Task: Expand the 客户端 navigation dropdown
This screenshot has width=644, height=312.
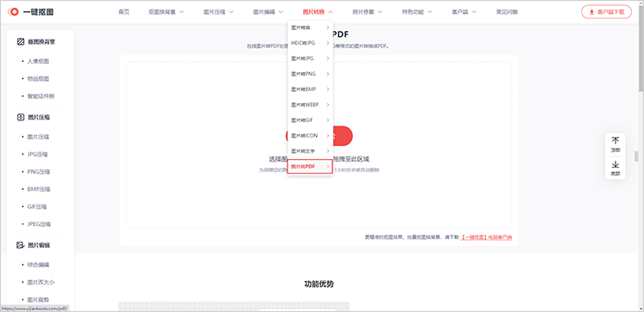Action: (464, 12)
